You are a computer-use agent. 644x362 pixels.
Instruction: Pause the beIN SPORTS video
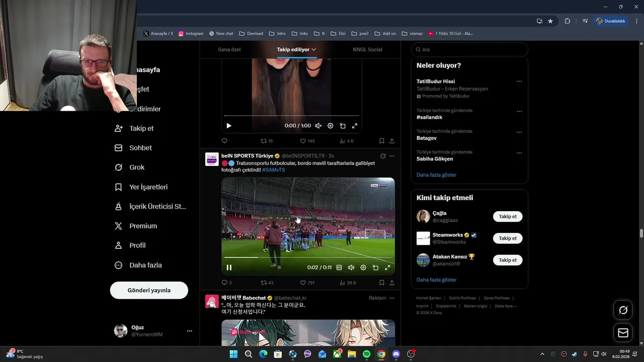[x=229, y=267]
